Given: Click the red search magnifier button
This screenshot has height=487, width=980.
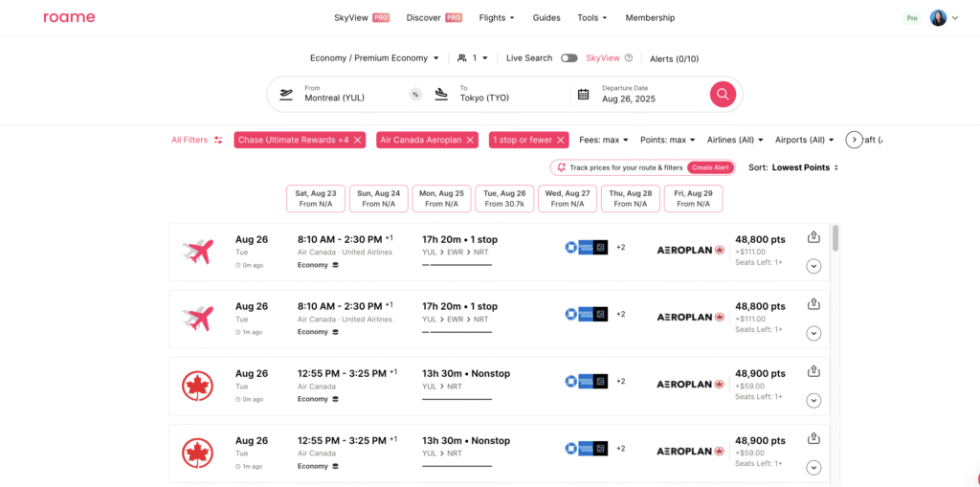Looking at the screenshot, I should point(723,94).
